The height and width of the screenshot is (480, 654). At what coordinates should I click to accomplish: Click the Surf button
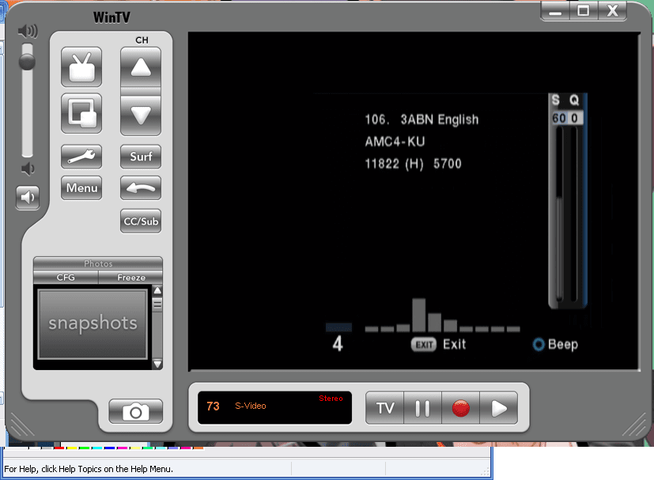pyautogui.click(x=141, y=157)
